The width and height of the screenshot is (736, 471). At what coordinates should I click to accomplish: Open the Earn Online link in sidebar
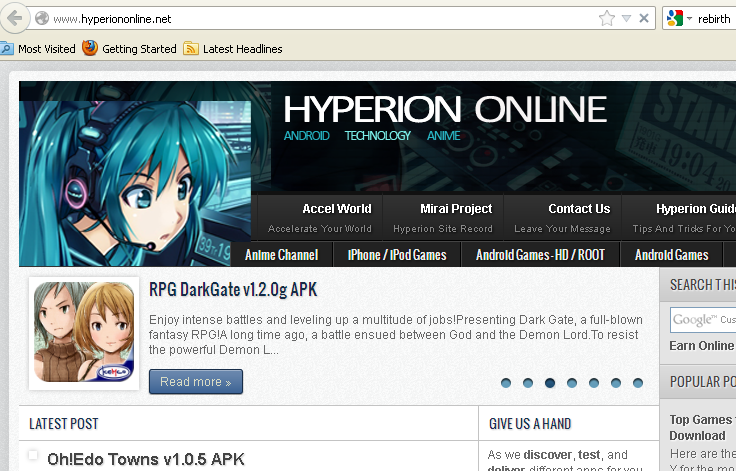[x=702, y=346]
